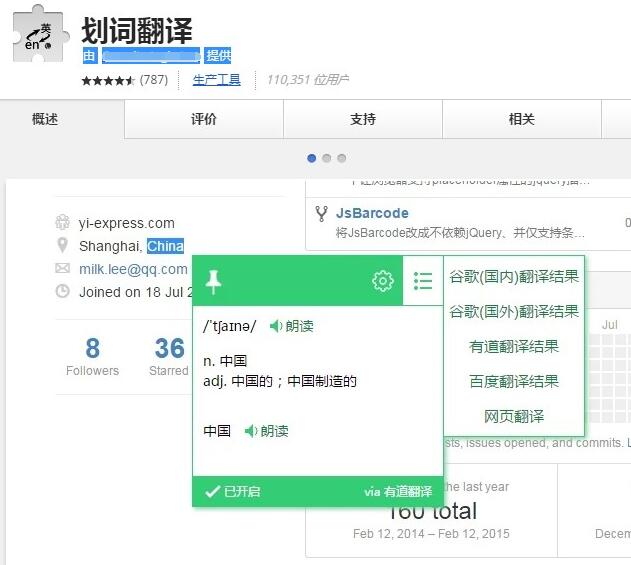The image size is (631, 565).
Task: Play pronunciation next to the phonetic /ˈtʃaɪnə/
Action: point(291,326)
